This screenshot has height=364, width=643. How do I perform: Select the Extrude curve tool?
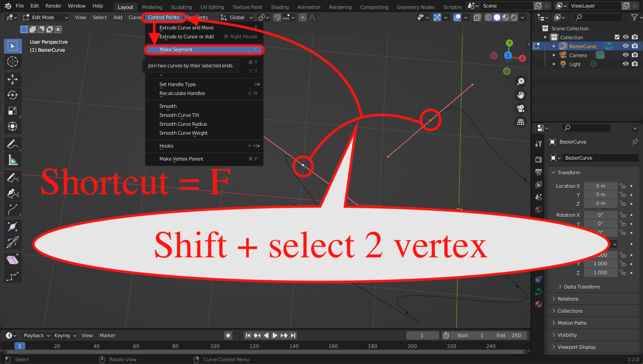(13, 209)
